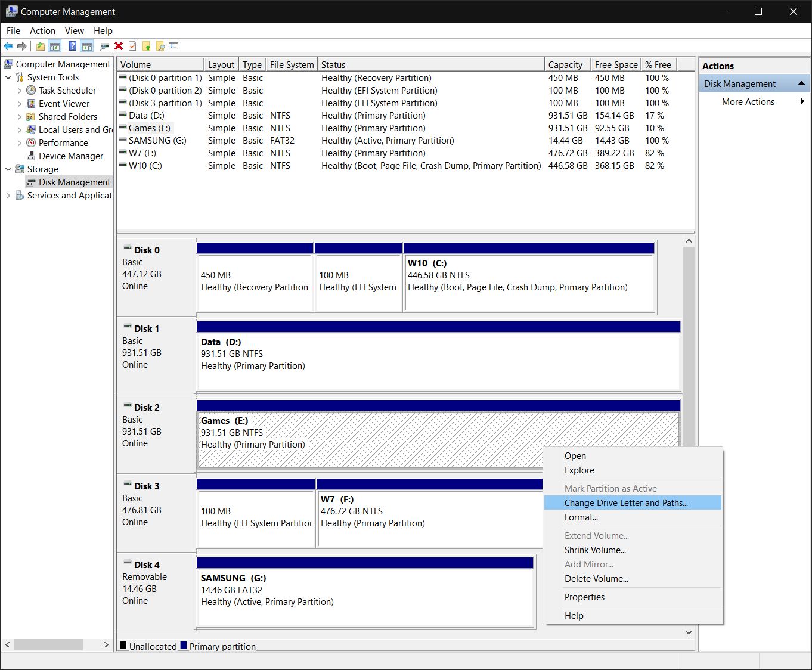The image size is (812, 670).
Task: Click More Actions in Actions pane
Action: tap(748, 102)
